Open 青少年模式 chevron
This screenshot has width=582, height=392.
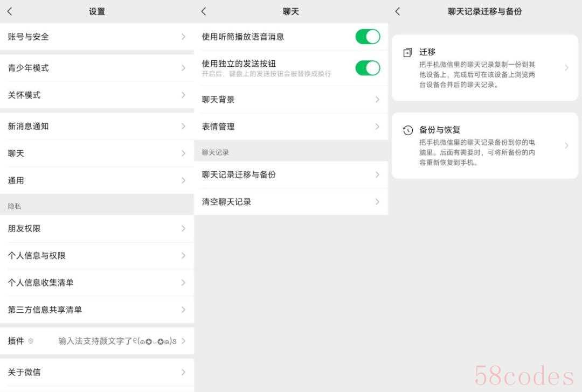click(183, 68)
